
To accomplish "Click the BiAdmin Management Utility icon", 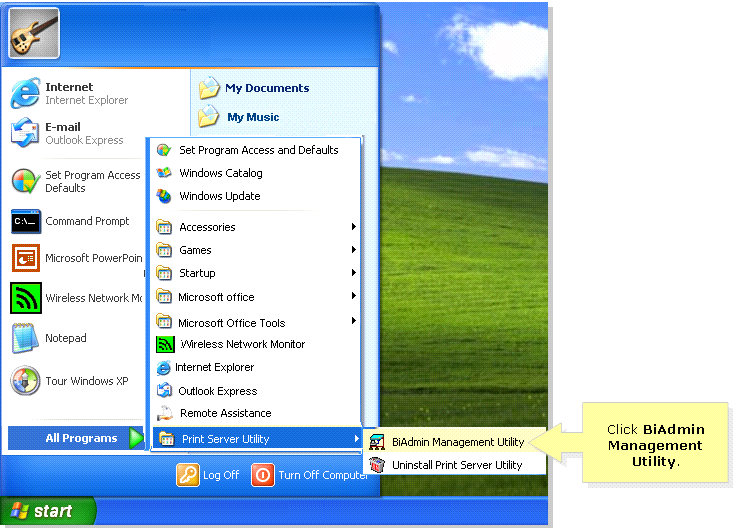I will pyautogui.click(x=377, y=442).
